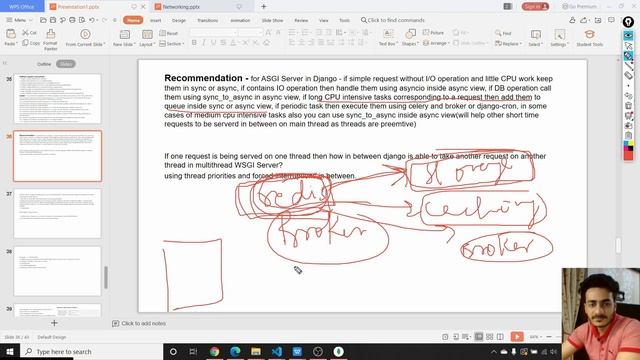Click Go Premium

point(579,7)
